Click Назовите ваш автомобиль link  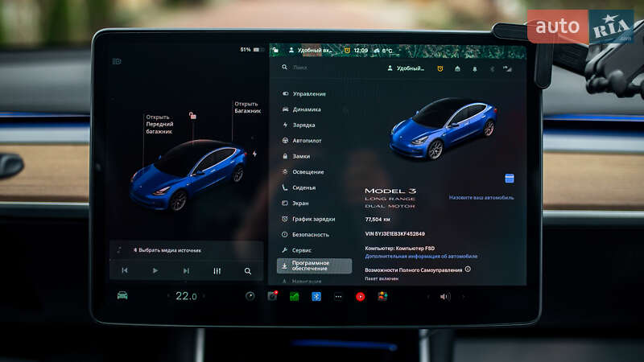(x=481, y=197)
